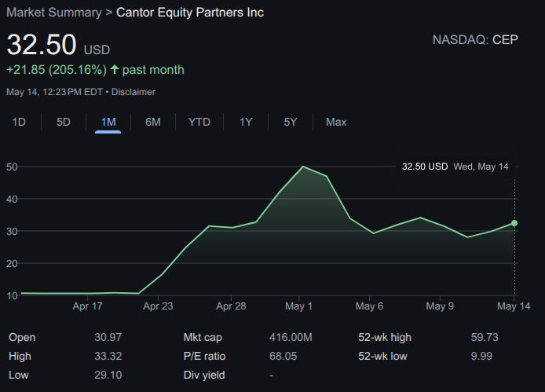Click the 52-wk low value 9.99

tap(481, 356)
